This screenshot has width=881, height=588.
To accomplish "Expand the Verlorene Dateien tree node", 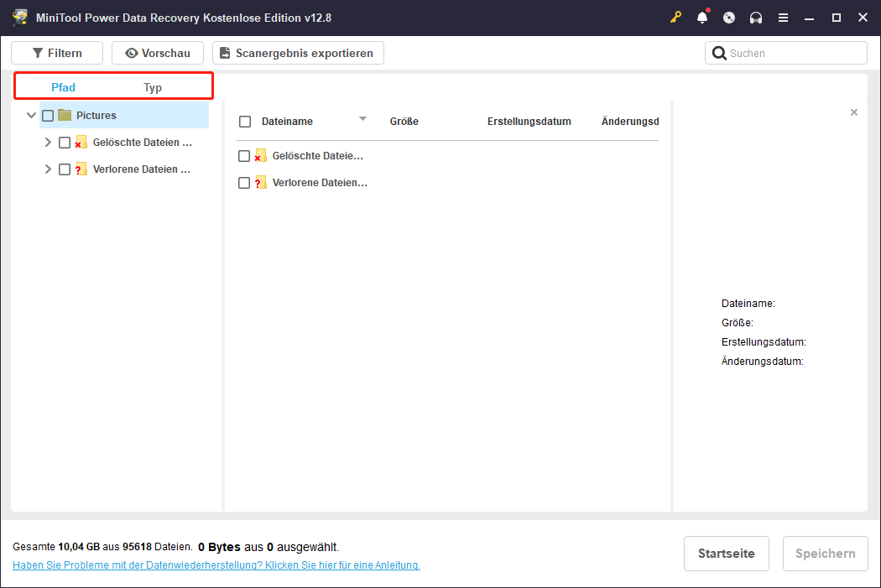I will click(48, 169).
